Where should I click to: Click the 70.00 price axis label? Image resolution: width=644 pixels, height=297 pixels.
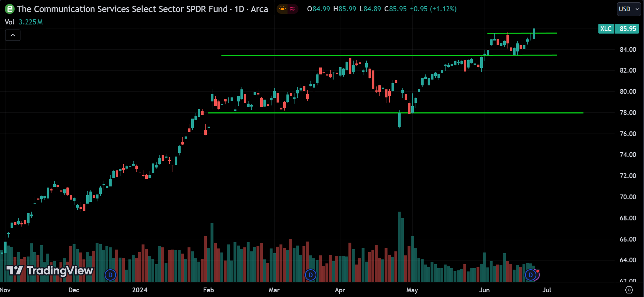tap(628, 197)
